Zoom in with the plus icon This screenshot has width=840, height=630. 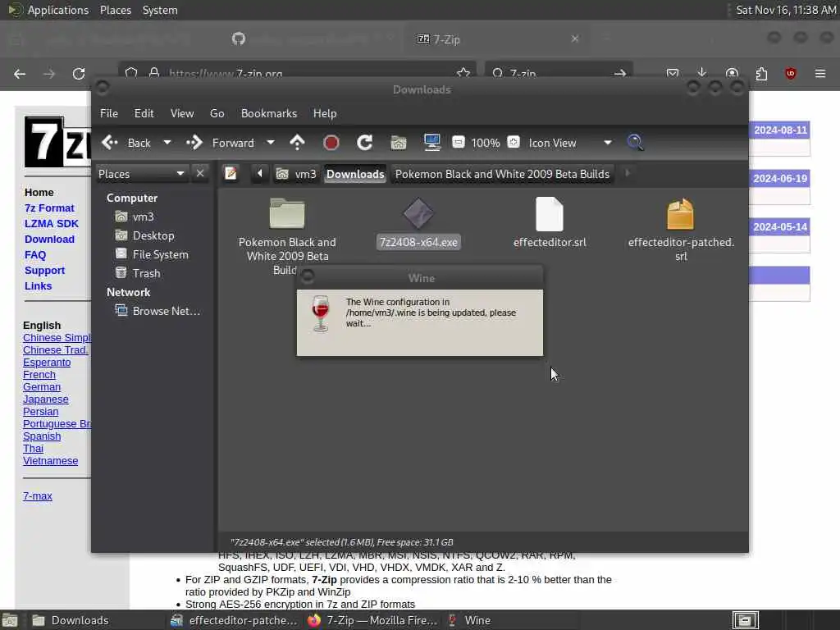[x=514, y=142]
